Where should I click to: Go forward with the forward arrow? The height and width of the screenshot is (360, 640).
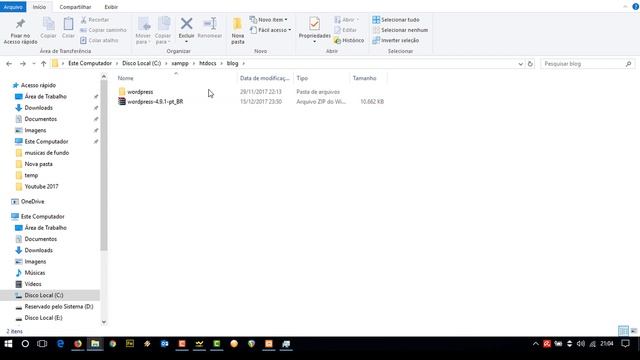pos(23,64)
